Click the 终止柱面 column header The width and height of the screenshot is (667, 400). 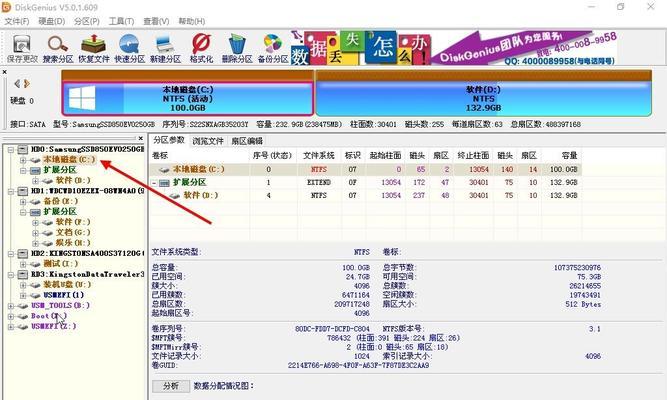pos(473,155)
